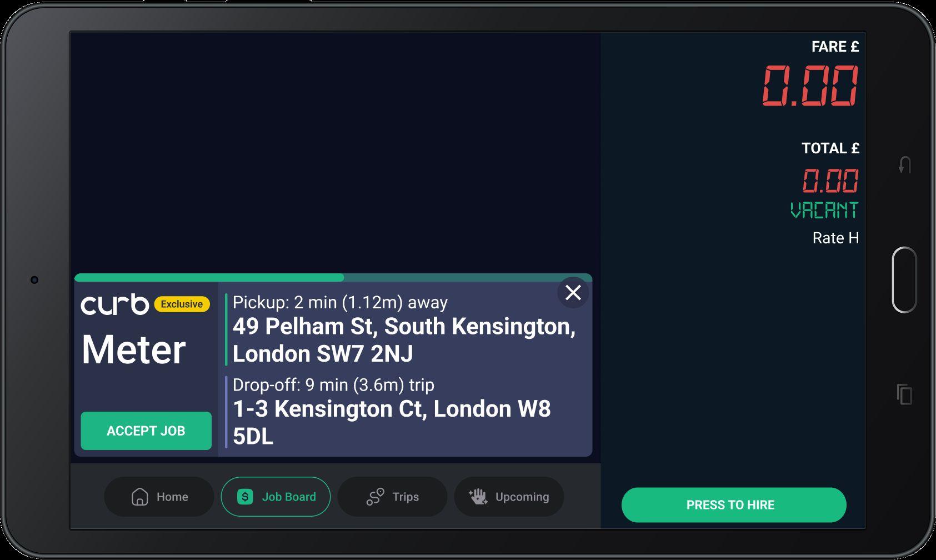
Task: Dismiss the job offer with X icon
Action: point(573,292)
